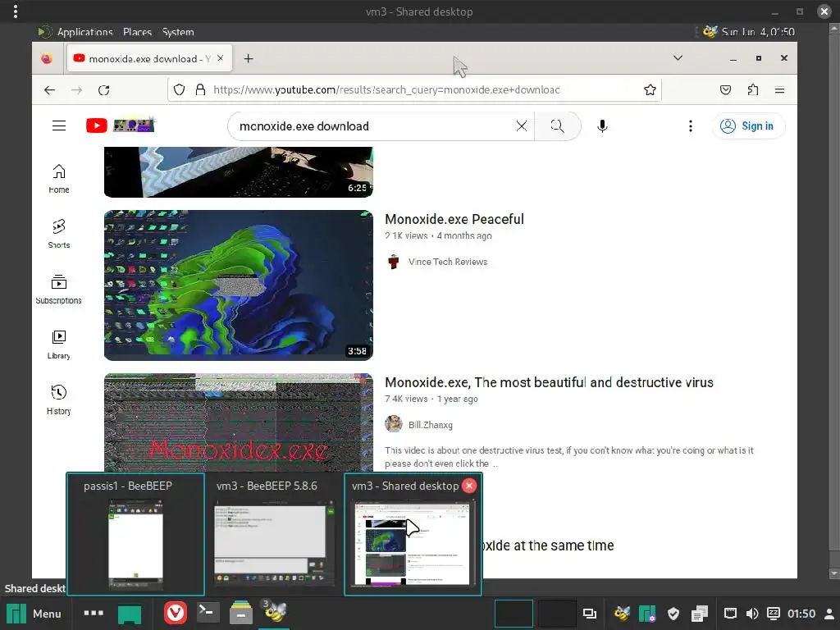Viewport: 840px width, 630px height.
Task: Open Library in sidebar
Action: pyautogui.click(x=59, y=345)
